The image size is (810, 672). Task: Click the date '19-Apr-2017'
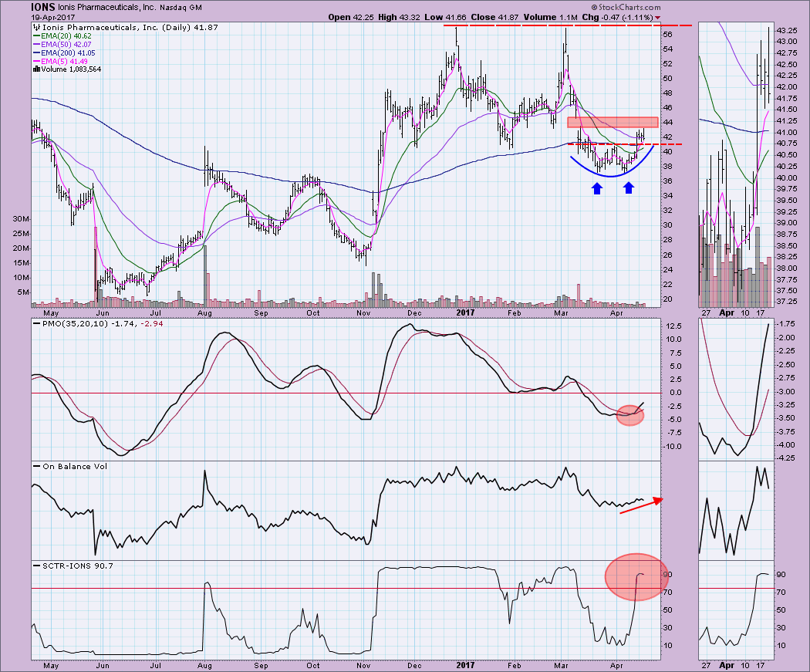tap(52, 17)
